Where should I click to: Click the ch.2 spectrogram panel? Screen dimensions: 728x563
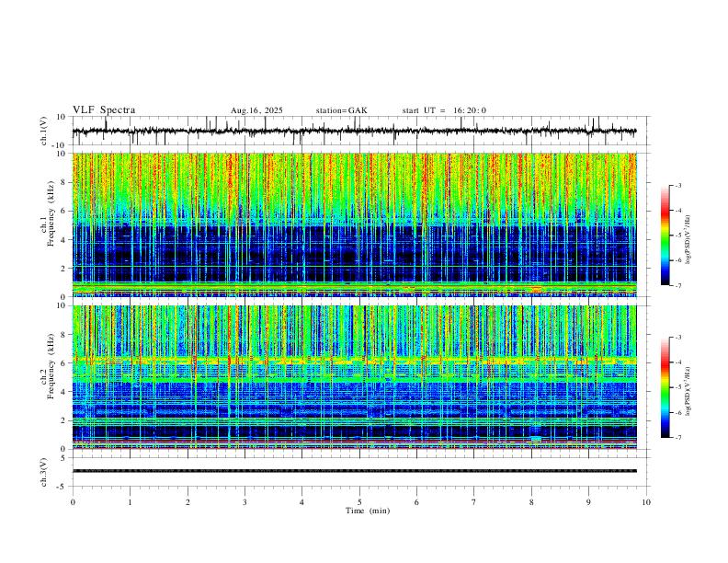pyautogui.click(x=354, y=377)
